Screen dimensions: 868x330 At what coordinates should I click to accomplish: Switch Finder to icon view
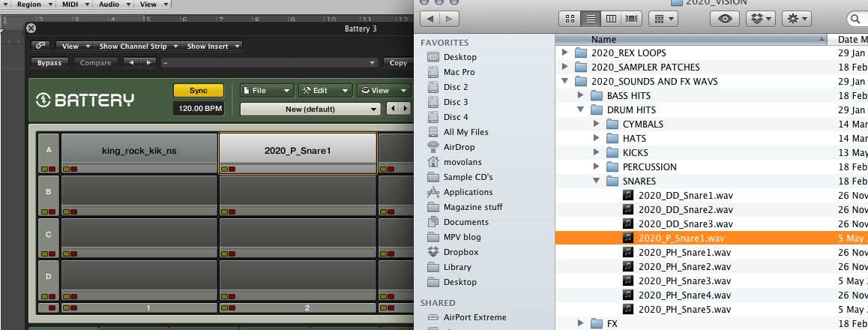[x=570, y=19]
